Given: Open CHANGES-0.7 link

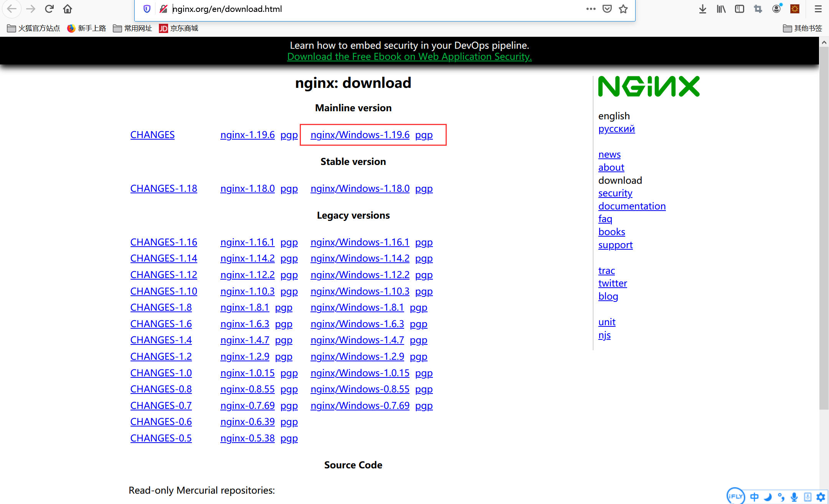Looking at the screenshot, I should pyautogui.click(x=161, y=406).
